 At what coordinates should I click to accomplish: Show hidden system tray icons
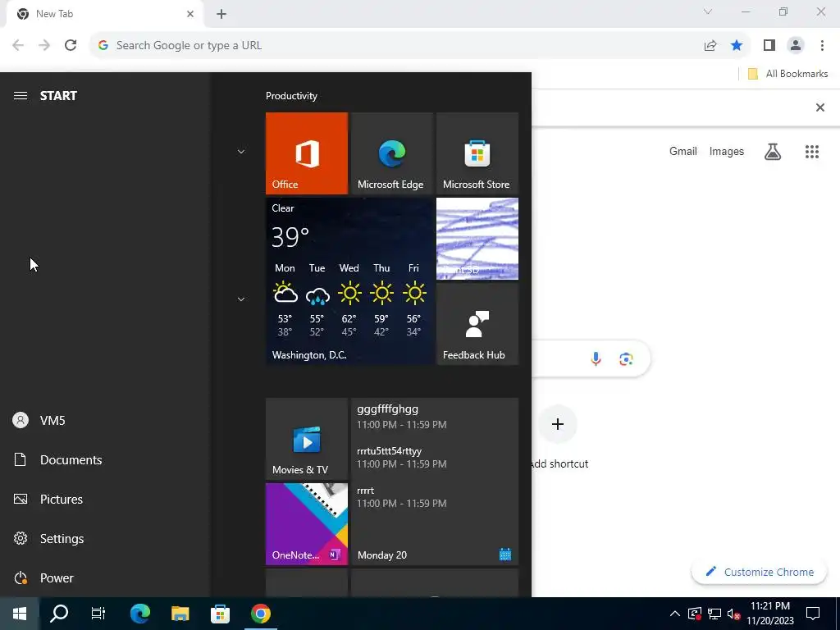(675, 614)
